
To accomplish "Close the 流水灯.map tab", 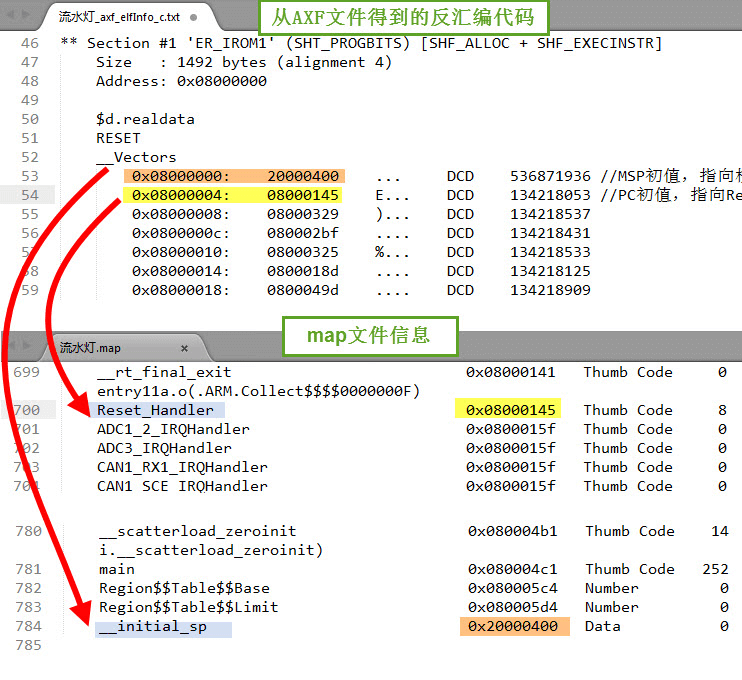I will point(184,348).
